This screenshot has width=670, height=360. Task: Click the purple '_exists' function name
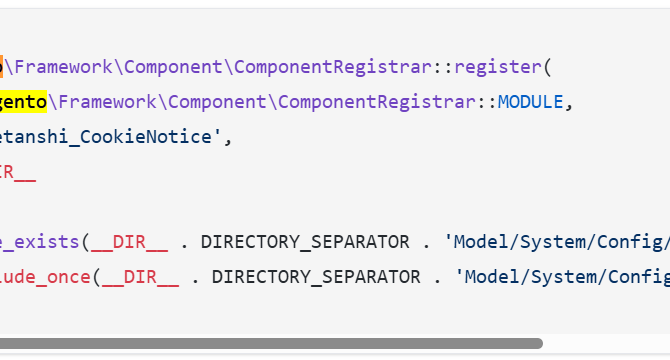coord(40,243)
